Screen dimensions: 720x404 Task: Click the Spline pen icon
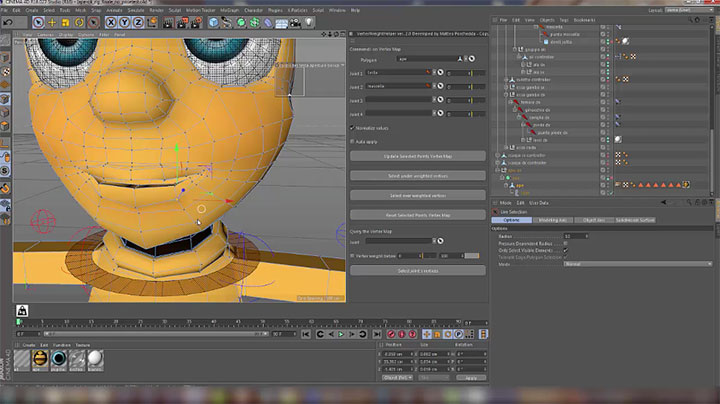point(227,22)
